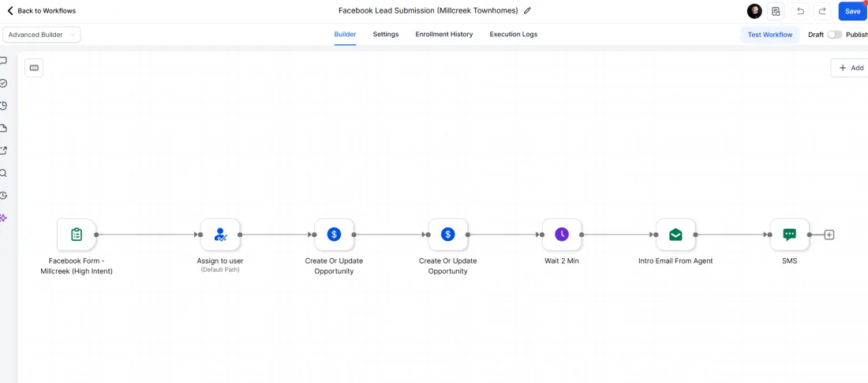868x383 pixels.
Task: Select the Intro Email From Agent envelope node
Action: pos(675,235)
